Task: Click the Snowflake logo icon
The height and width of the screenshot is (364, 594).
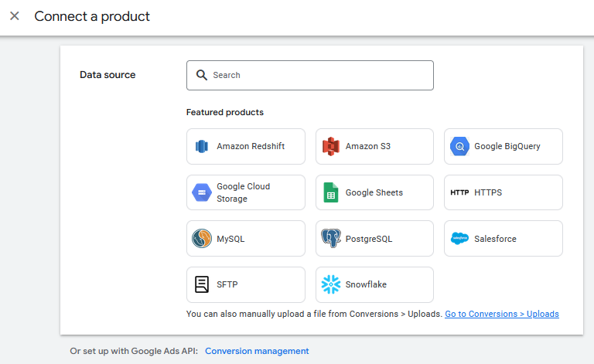Action: (331, 284)
